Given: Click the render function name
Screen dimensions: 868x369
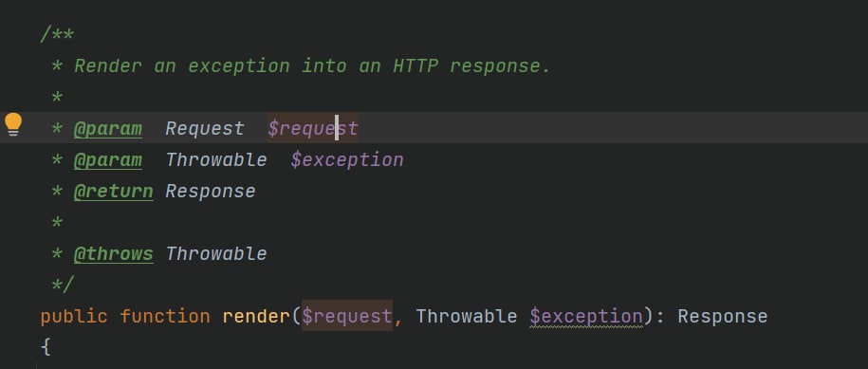Looking at the screenshot, I should (x=256, y=317).
